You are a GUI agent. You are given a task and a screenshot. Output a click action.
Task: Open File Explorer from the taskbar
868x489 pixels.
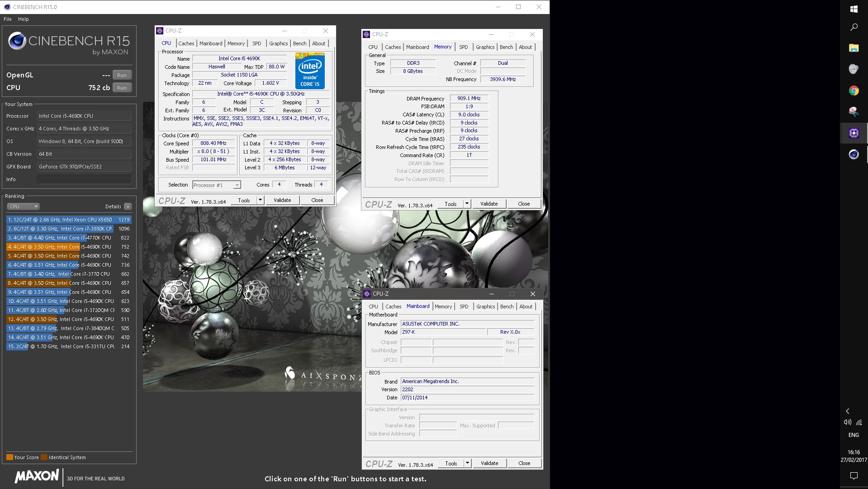pos(854,48)
